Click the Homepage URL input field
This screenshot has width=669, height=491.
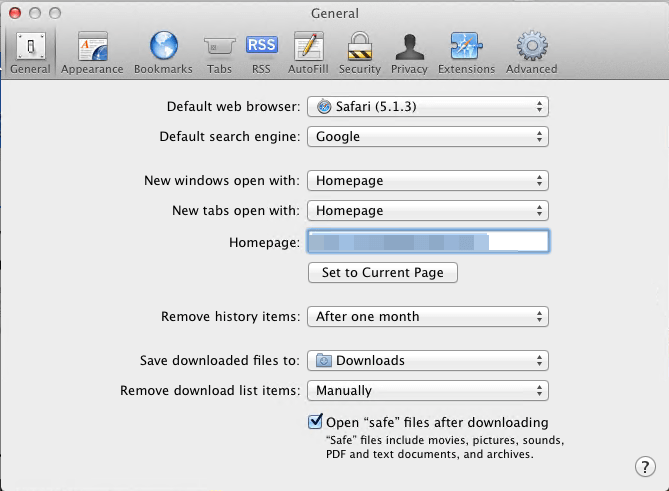428,241
